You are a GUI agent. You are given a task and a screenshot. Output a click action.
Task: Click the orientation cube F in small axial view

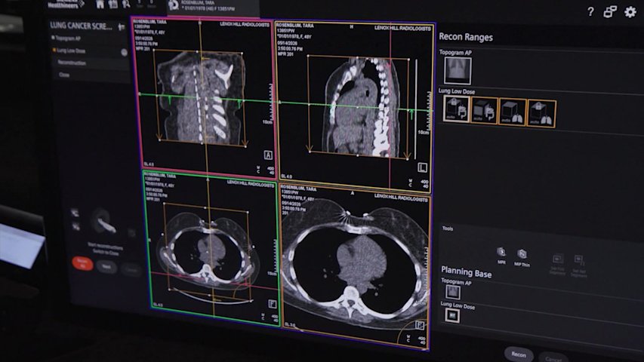click(272, 304)
